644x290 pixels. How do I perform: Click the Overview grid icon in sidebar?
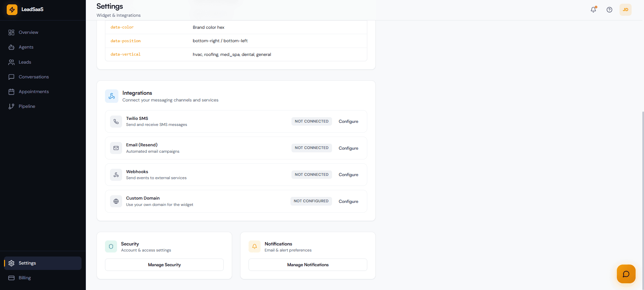click(11, 32)
